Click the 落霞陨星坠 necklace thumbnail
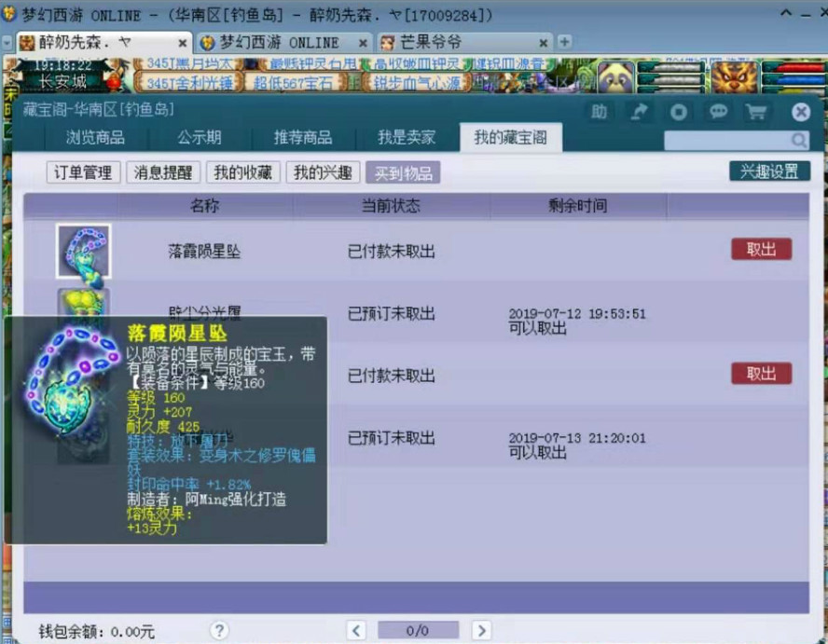Screen dimensions: 828x644 (x=82, y=248)
